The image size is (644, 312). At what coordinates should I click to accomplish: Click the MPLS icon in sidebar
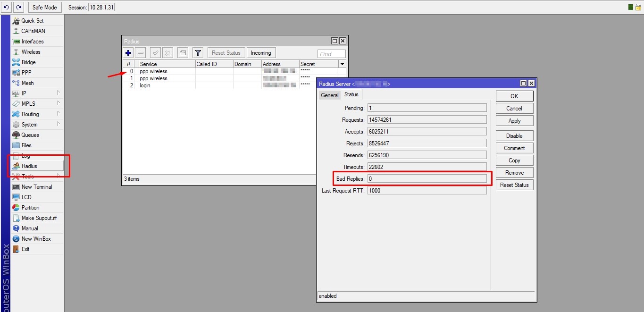(x=16, y=104)
